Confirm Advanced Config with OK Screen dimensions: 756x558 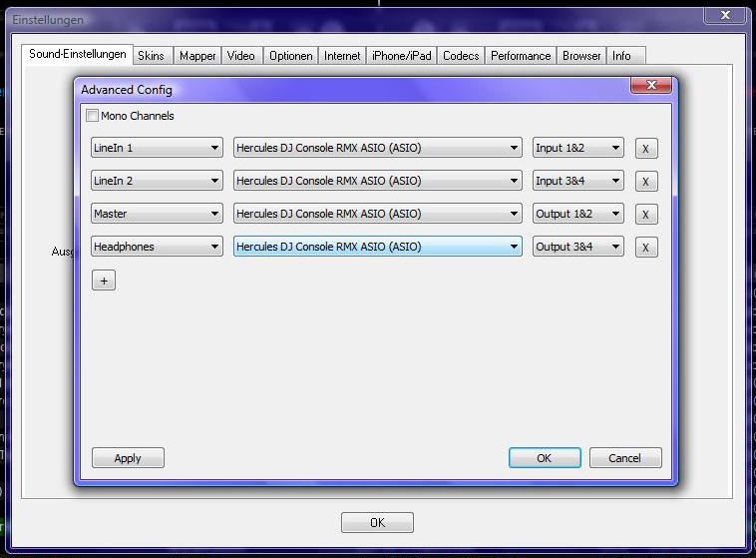[545, 457]
